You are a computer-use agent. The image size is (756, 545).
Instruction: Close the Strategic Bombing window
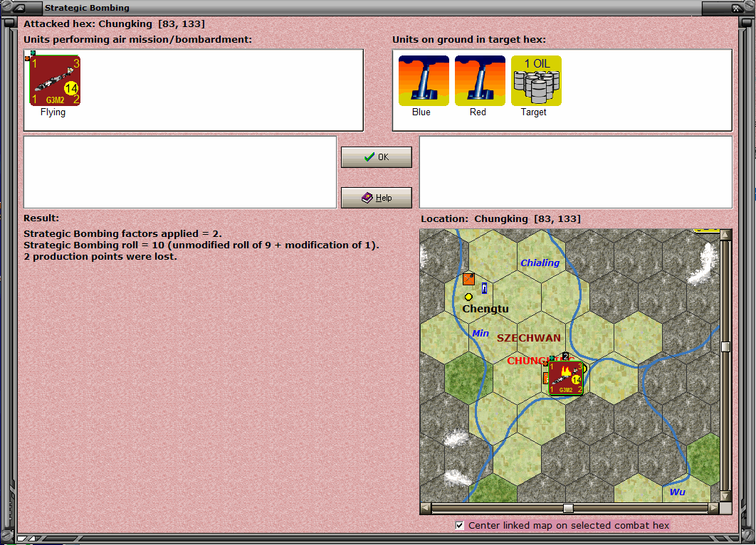click(736, 8)
